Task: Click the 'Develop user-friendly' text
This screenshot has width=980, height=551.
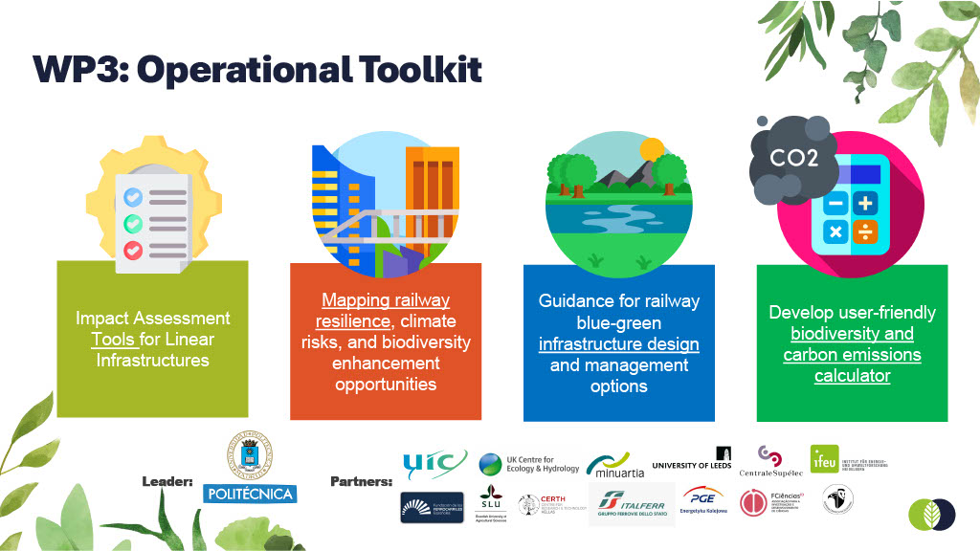Action: tap(852, 313)
